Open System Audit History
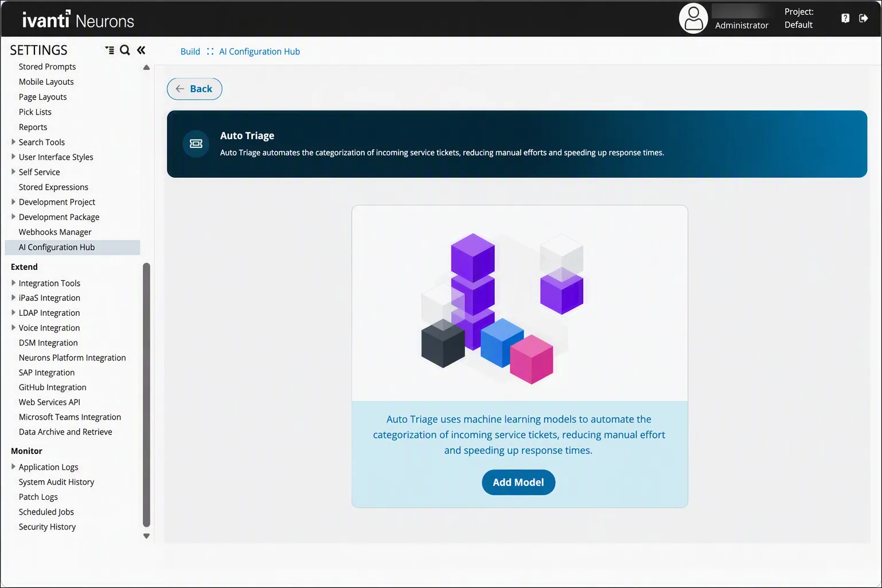 click(x=56, y=482)
